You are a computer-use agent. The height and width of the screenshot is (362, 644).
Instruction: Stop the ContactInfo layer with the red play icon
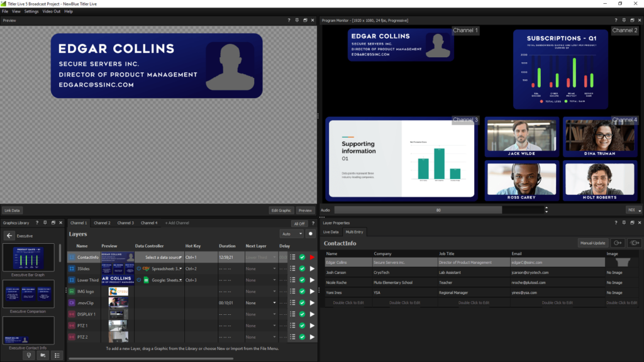pyautogui.click(x=312, y=257)
